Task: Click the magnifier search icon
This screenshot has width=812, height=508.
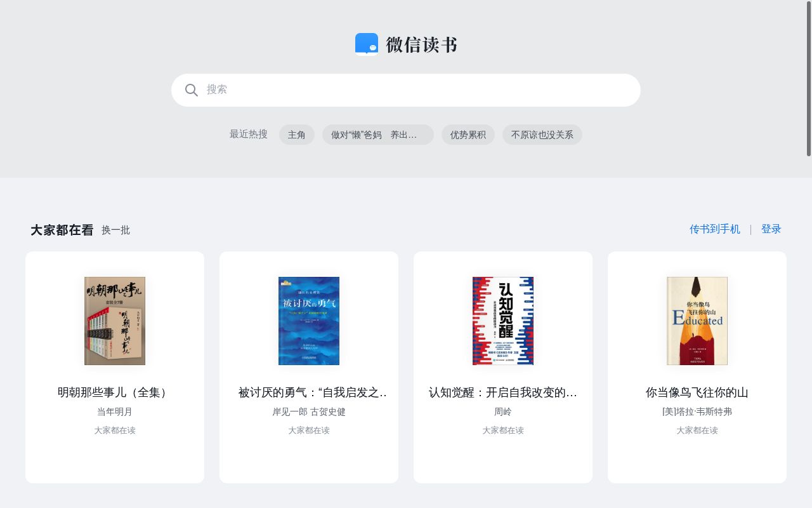Action: coord(192,90)
